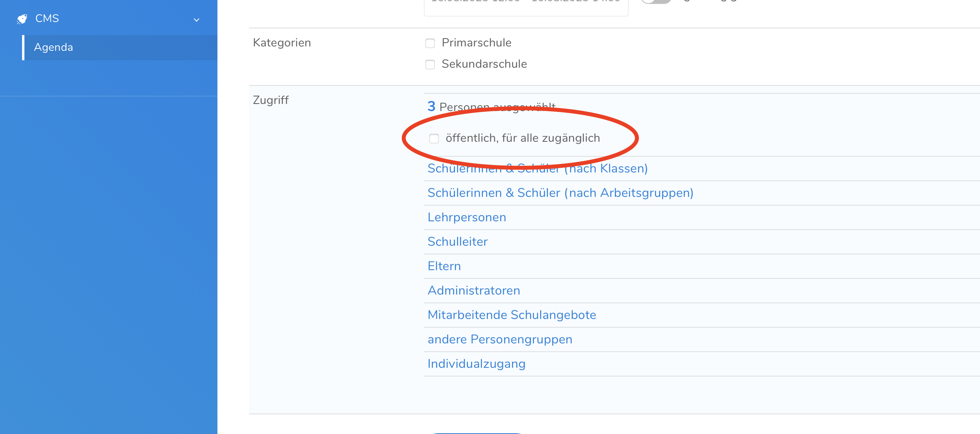Enable öffentlich, für alle zugänglich
Image resolution: width=980 pixels, height=434 pixels.
pyautogui.click(x=434, y=139)
